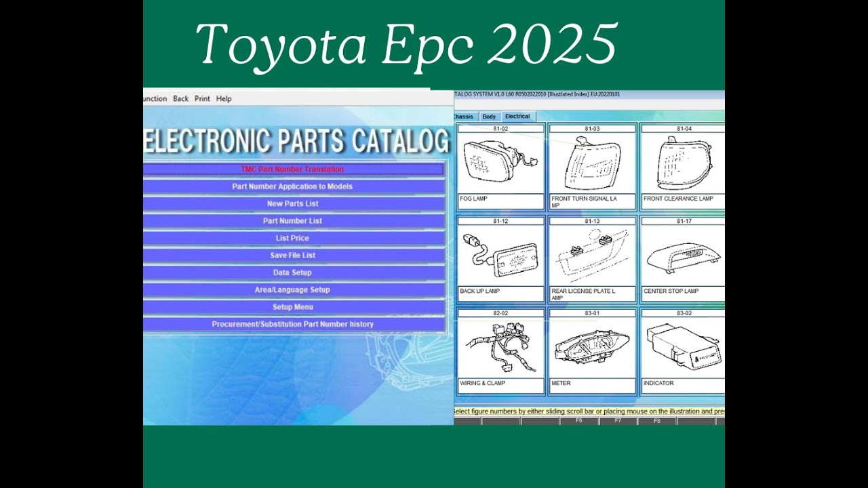This screenshot has height=488, width=868.
Task: Open the Part Number List
Action: [x=293, y=221]
